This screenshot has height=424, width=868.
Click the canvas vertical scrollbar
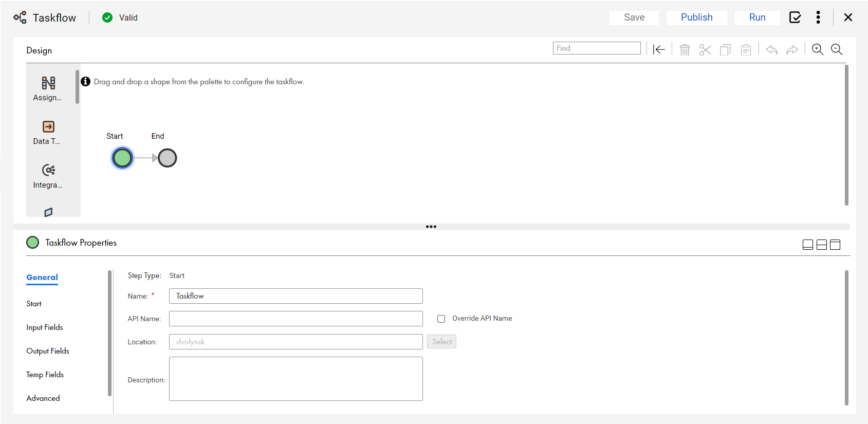click(846, 135)
